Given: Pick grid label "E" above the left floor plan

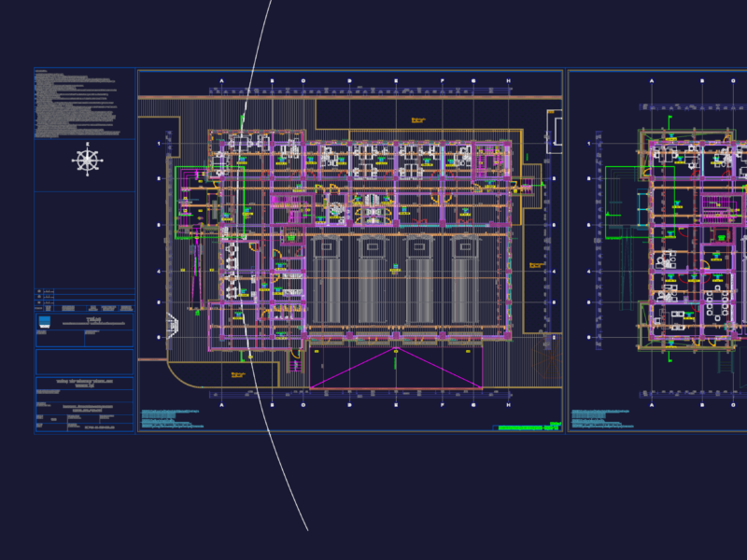Looking at the screenshot, I should pos(396,81).
